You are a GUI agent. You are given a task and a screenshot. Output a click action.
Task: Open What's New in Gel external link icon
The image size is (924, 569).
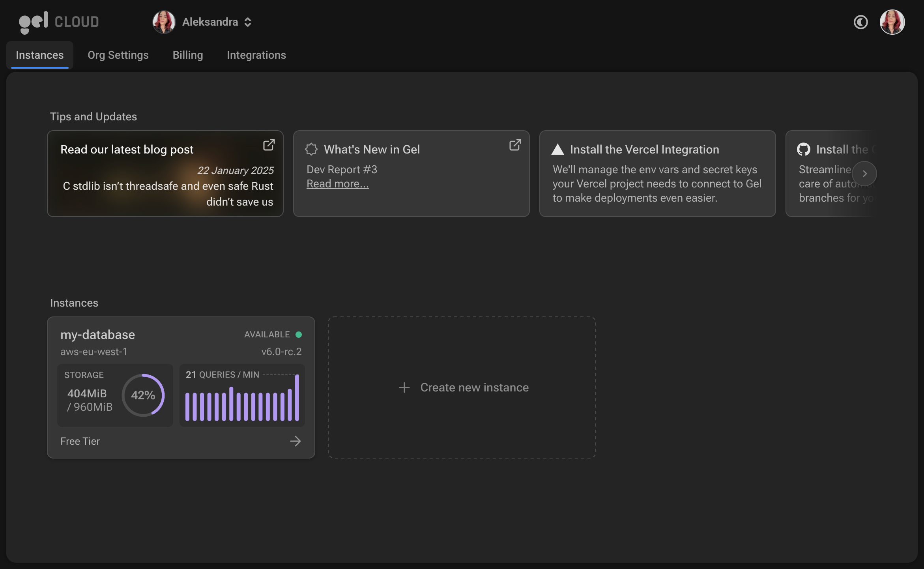point(515,145)
